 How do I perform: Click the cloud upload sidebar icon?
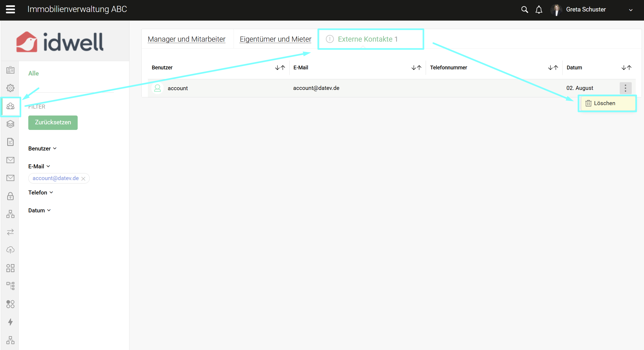tap(10, 250)
